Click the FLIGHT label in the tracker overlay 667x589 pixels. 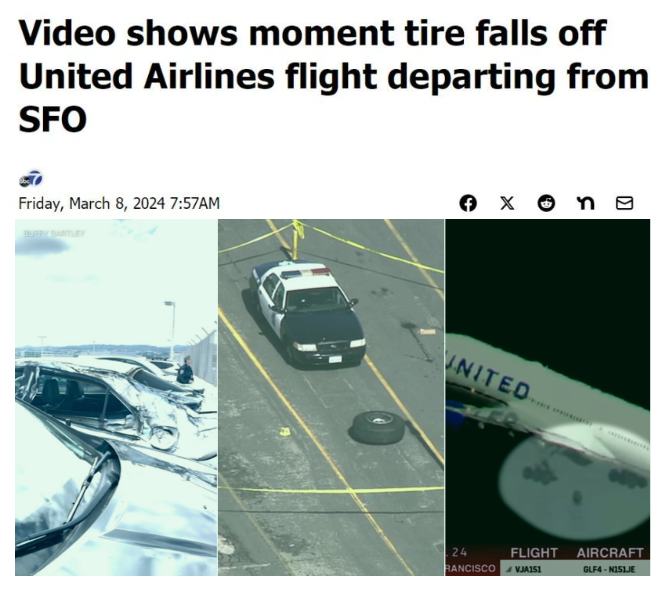534,552
